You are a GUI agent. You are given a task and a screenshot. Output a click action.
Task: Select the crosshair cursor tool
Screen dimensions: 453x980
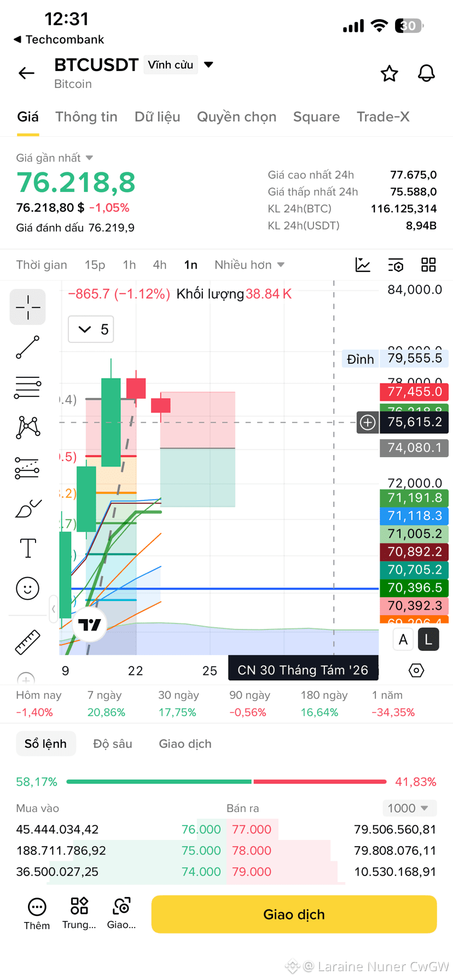[x=28, y=307]
